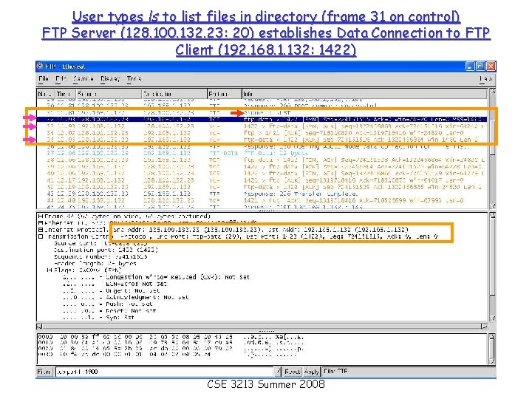Select the Header length field
The height and width of the screenshot is (399, 532).
[95, 264]
